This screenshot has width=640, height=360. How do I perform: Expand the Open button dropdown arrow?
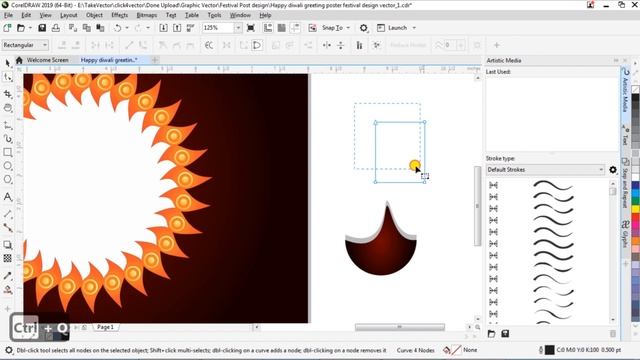30,28
